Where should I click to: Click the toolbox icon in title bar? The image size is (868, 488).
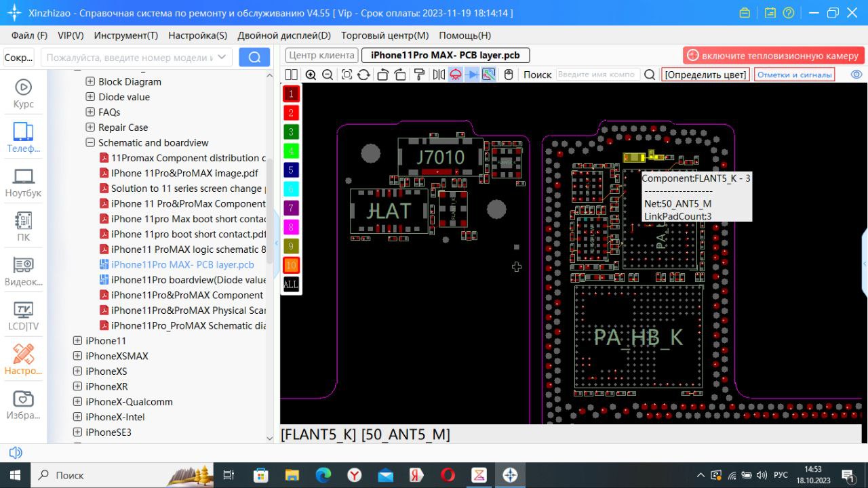pyautogui.click(x=745, y=13)
